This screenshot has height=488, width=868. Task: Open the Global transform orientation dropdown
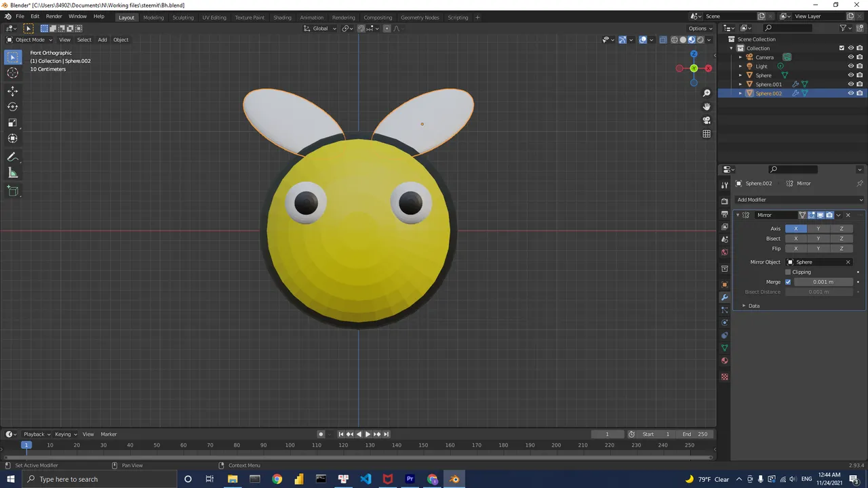319,28
